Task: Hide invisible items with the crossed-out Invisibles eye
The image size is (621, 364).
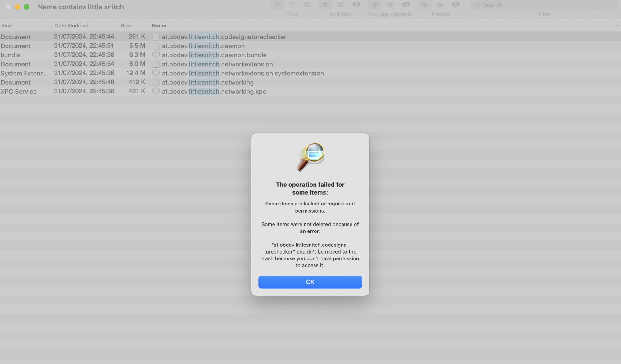Action: 341,5
